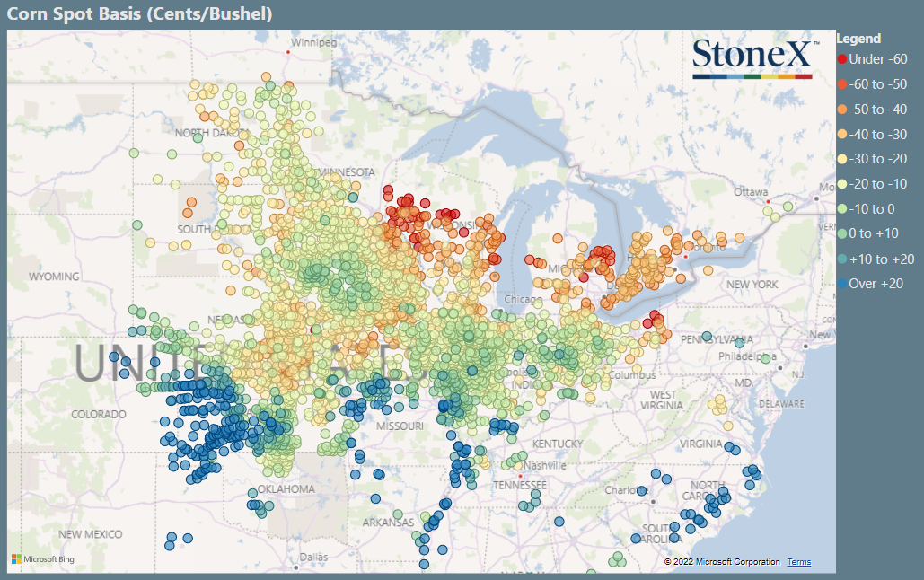Screen dimensions: 924x580
Task: Choose the -40 to -30 legend entry
Action: pos(872,135)
